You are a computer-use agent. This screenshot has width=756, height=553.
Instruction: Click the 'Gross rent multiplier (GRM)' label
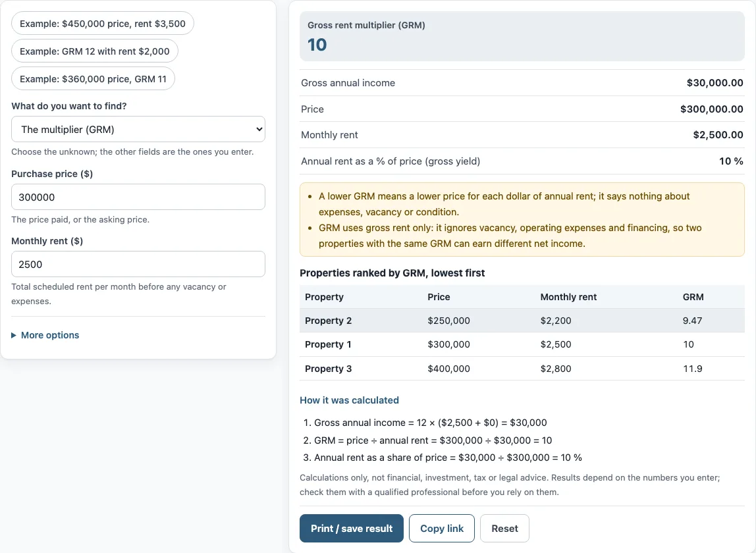coord(366,25)
